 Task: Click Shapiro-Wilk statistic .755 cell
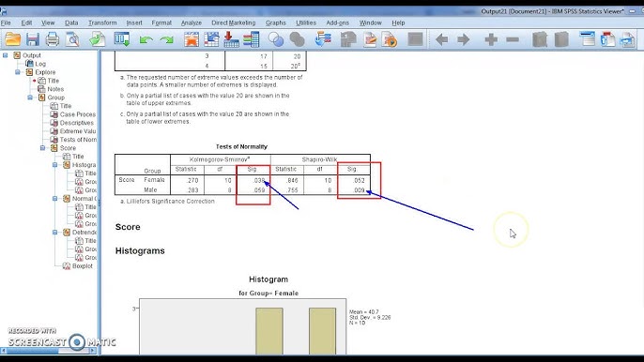point(291,190)
